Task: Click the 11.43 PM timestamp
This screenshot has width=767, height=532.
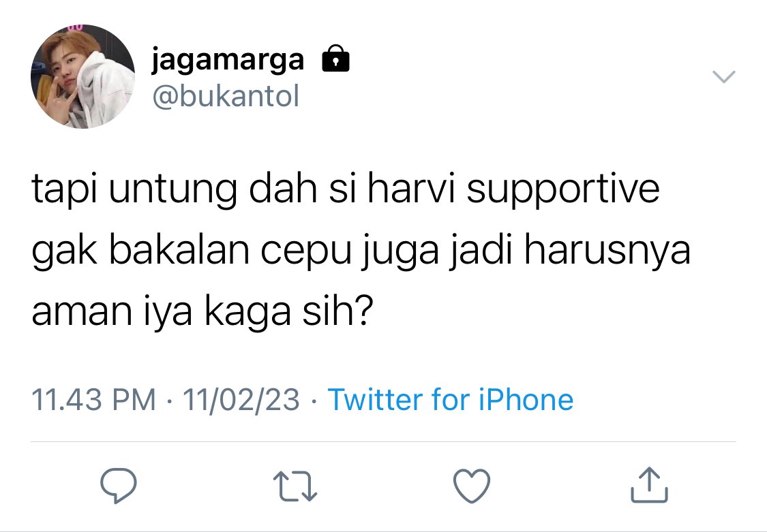Action: pyautogui.click(x=93, y=400)
